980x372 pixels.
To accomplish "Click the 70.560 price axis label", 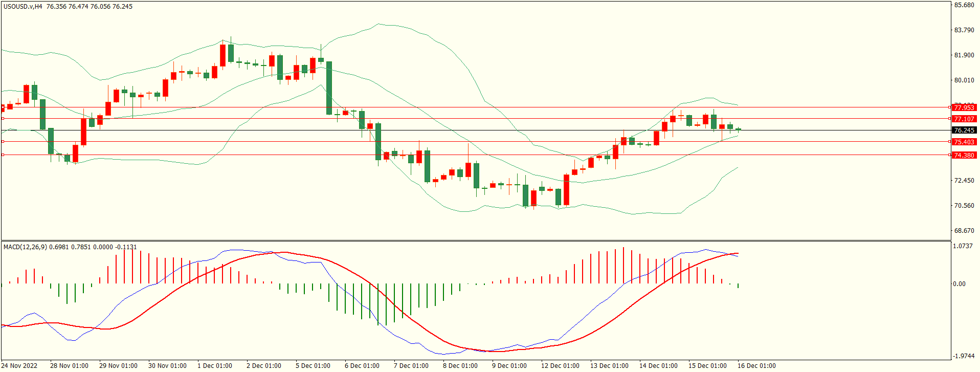I will [x=964, y=206].
